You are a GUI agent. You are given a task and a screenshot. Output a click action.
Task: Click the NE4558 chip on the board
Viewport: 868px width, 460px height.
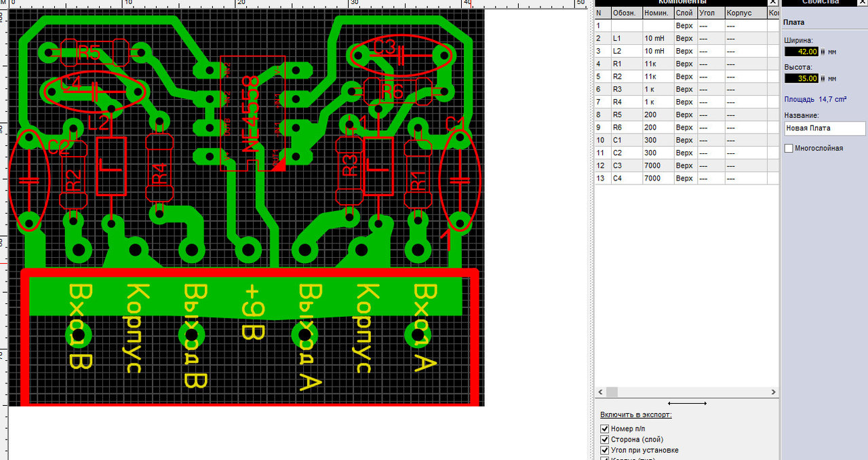pyautogui.click(x=252, y=113)
